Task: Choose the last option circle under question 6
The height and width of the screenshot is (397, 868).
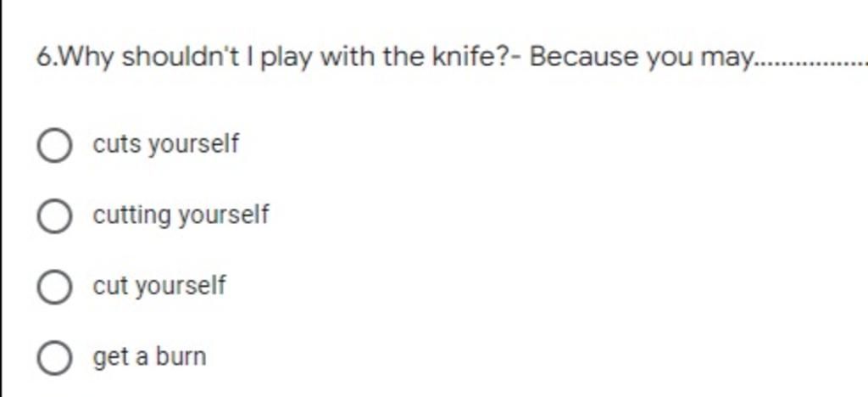Action: 54,358
